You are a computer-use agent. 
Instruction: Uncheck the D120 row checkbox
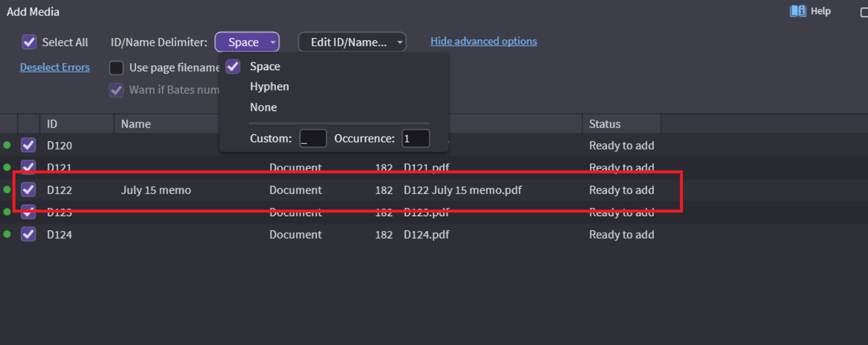click(x=28, y=145)
